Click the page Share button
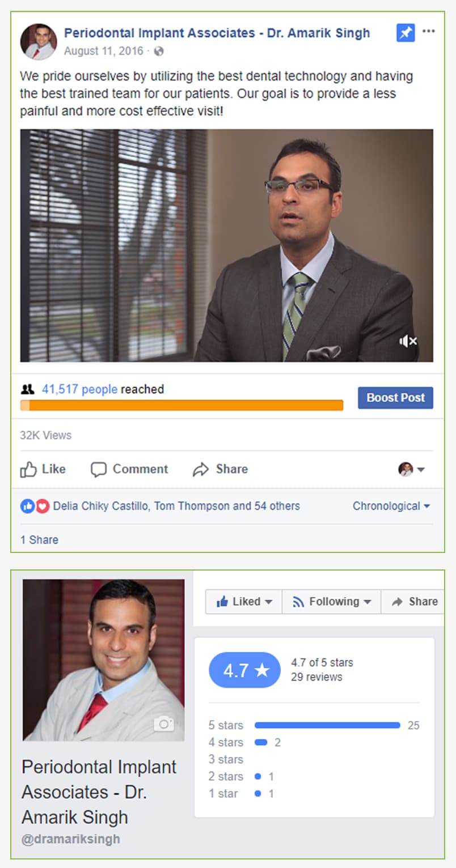This screenshot has width=456, height=868. [415, 602]
